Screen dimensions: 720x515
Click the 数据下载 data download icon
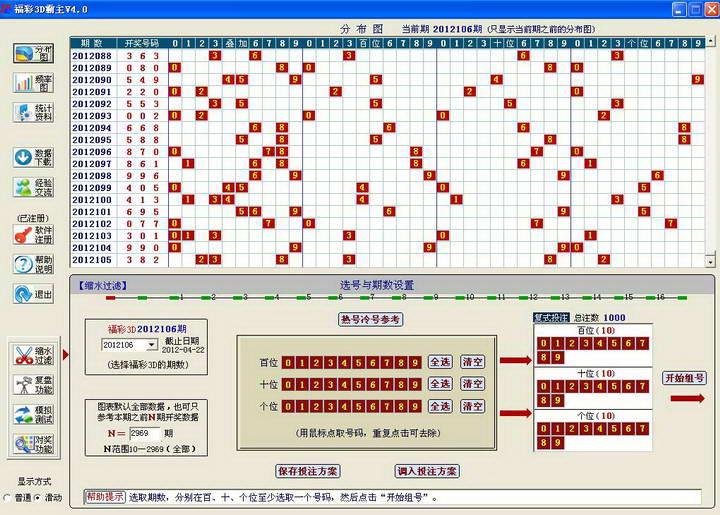pos(34,157)
